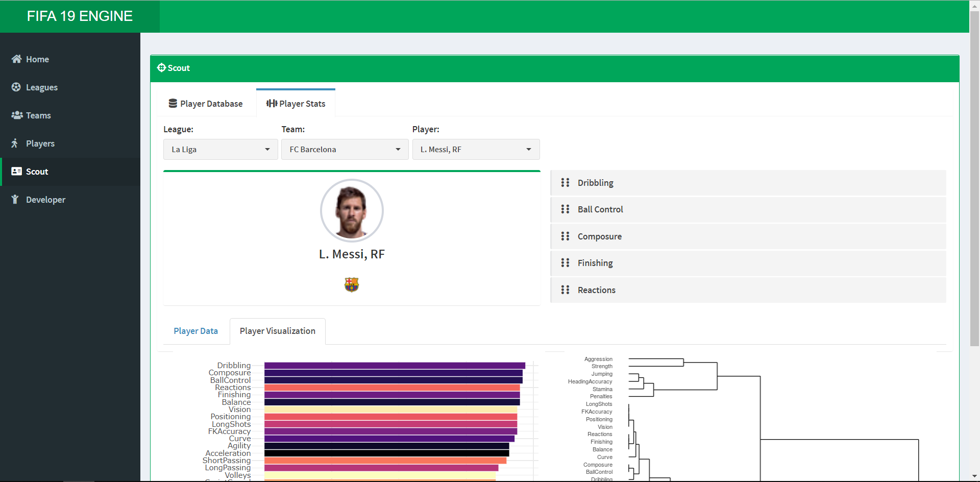
Task: Click the drag handle icon beside Composure
Action: click(565, 236)
